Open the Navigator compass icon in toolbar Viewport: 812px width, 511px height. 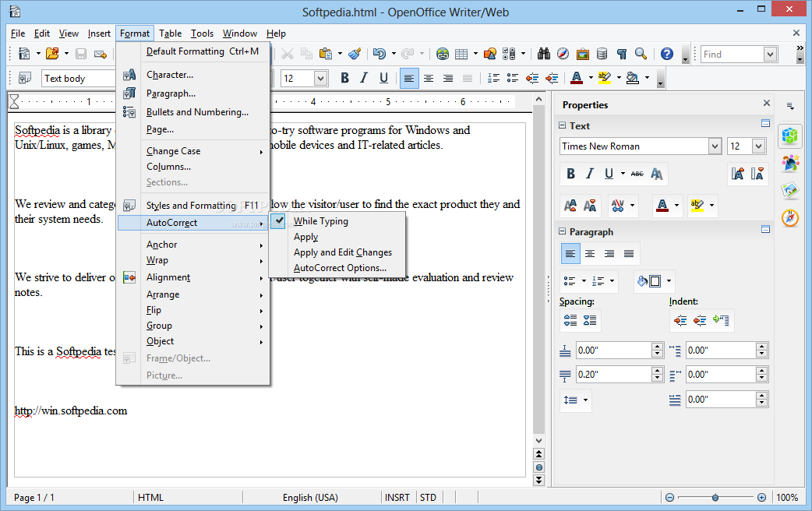tap(563, 54)
